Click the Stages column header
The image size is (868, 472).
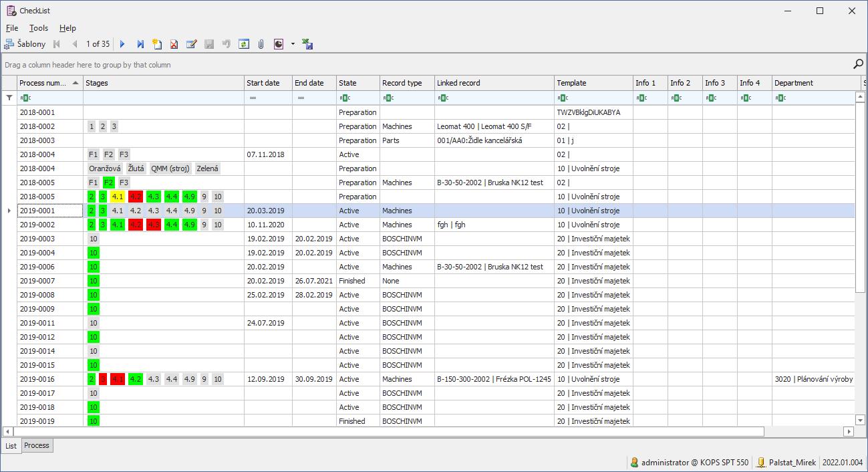click(x=164, y=83)
